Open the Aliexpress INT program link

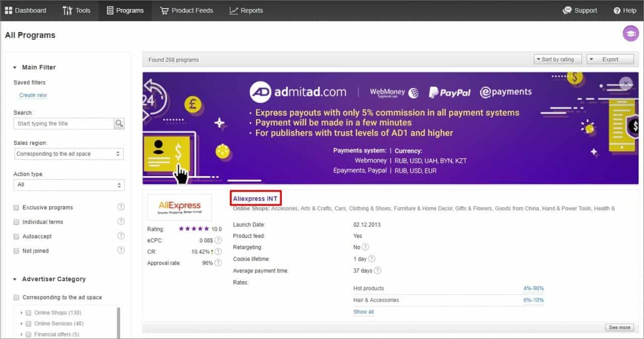click(x=255, y=199)
